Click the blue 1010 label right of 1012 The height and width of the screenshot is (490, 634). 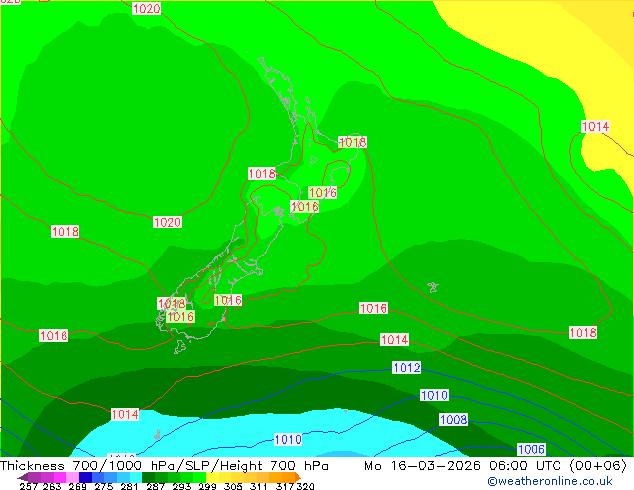pos(434,395)
